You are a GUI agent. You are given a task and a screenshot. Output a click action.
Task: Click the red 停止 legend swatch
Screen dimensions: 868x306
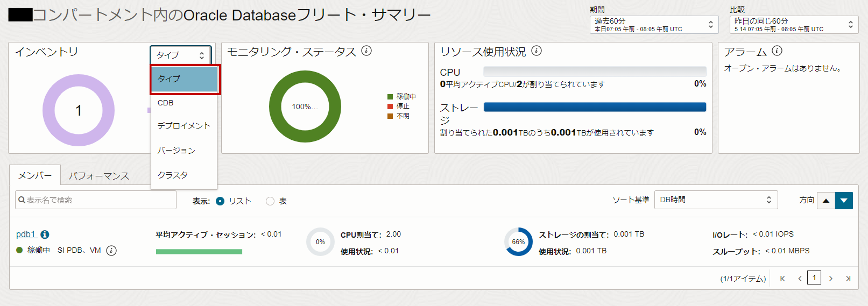(x=390, y=106)
